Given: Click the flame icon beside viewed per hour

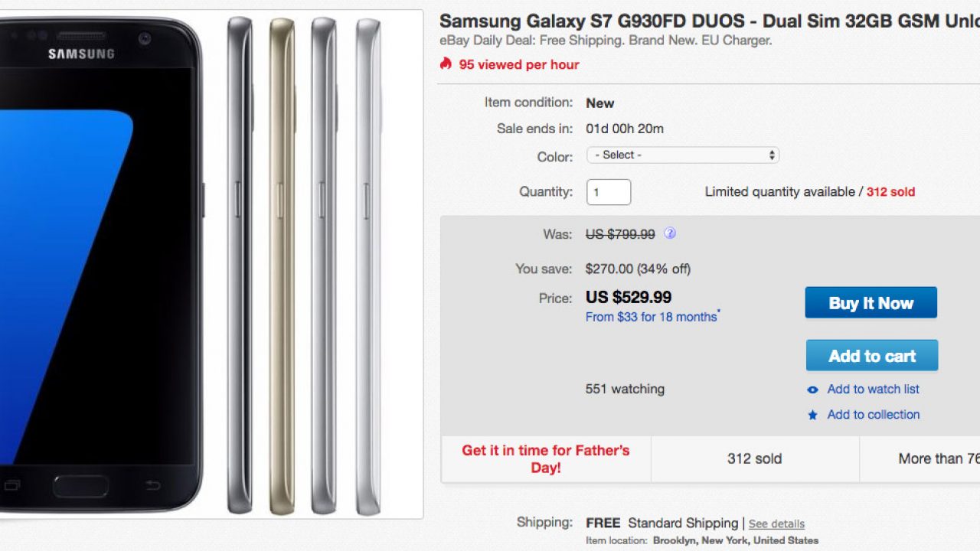Looking at the screenshot, I should tap(446, 64).
